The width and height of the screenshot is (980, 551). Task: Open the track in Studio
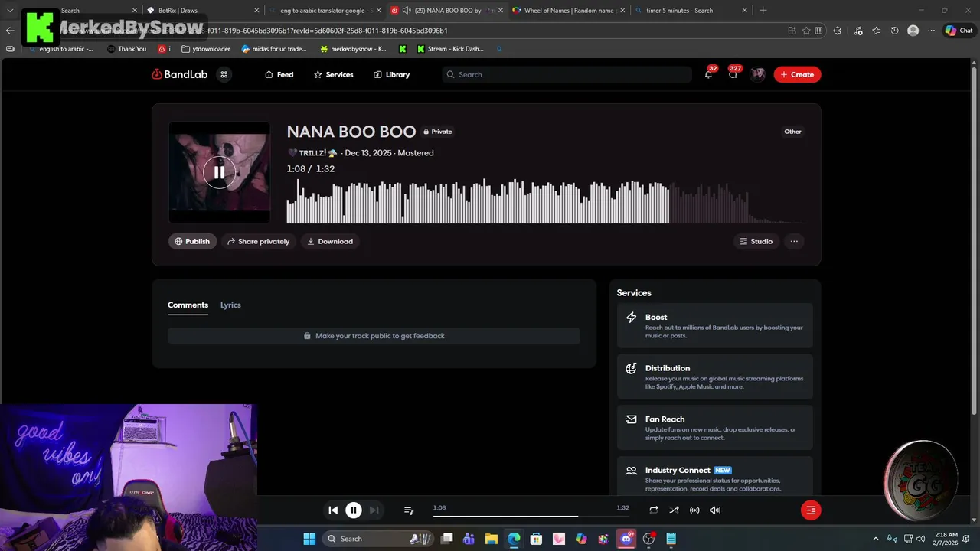click(756, 241)
